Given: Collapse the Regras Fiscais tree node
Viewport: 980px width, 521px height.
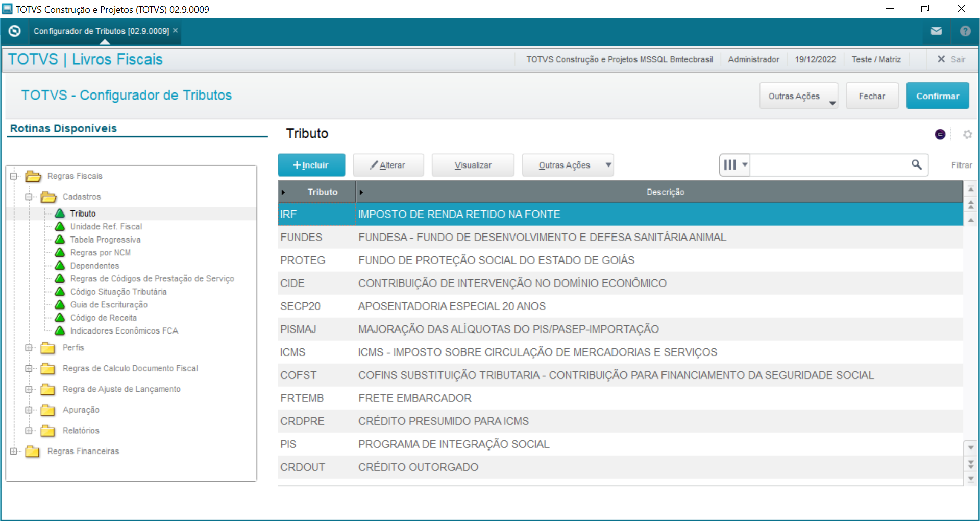Looking at the screenshot, I should (x=14, y=176).
